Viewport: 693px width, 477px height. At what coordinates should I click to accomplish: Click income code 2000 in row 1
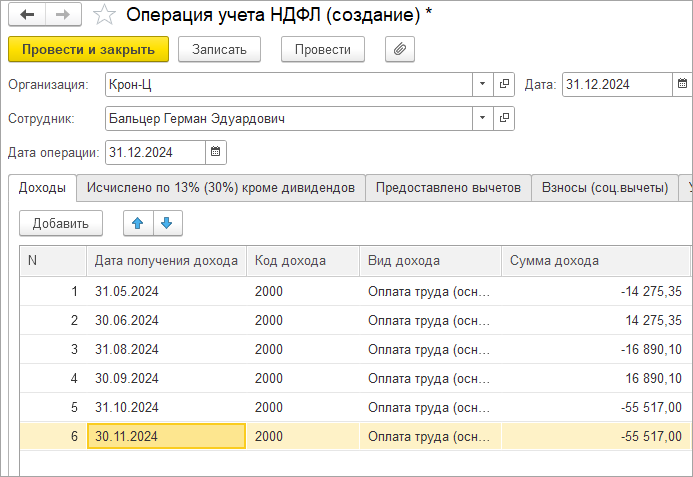pyautogui.click(x=303, y=291)
